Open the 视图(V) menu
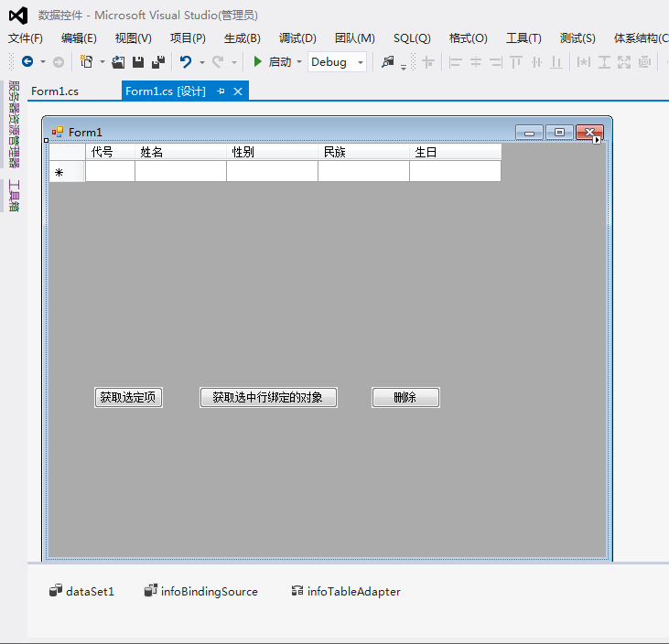Screen dimensions: 669x644 pyautogui.click(x=133, y=38)
